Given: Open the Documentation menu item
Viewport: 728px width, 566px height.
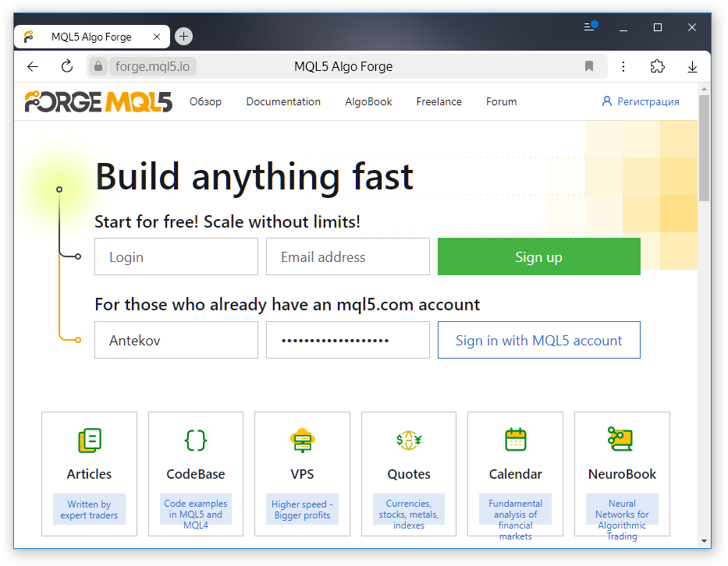Looking at the screenshot, I should [x=283, y=101].
